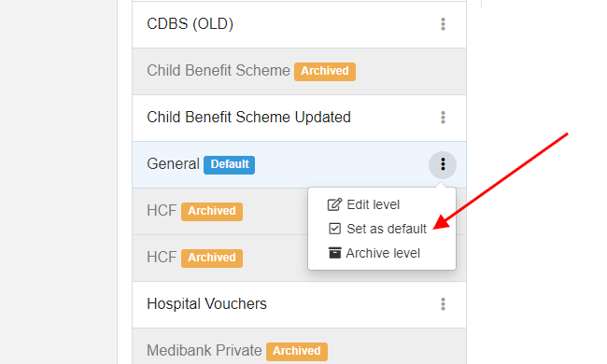Open Hospital Vouchers three-dot menu

click(x=443, y=304)
